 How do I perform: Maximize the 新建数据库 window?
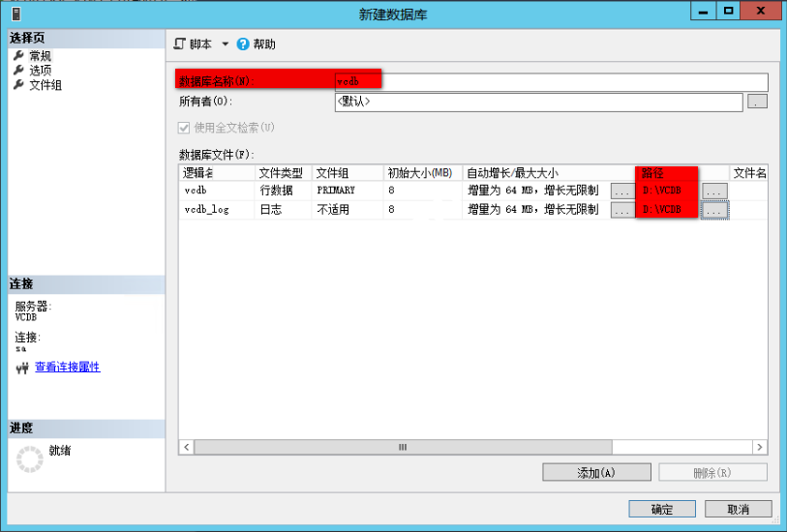728,11
